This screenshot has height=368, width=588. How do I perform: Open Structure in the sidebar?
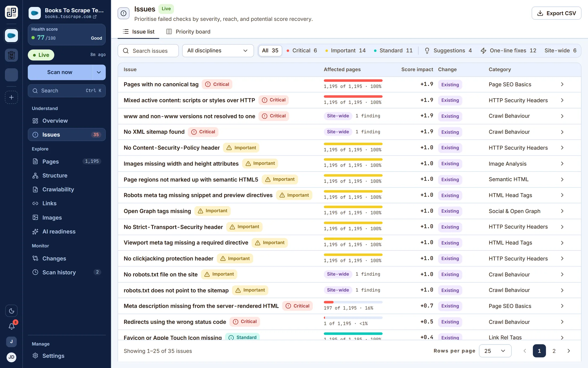(x=67, y=176)
